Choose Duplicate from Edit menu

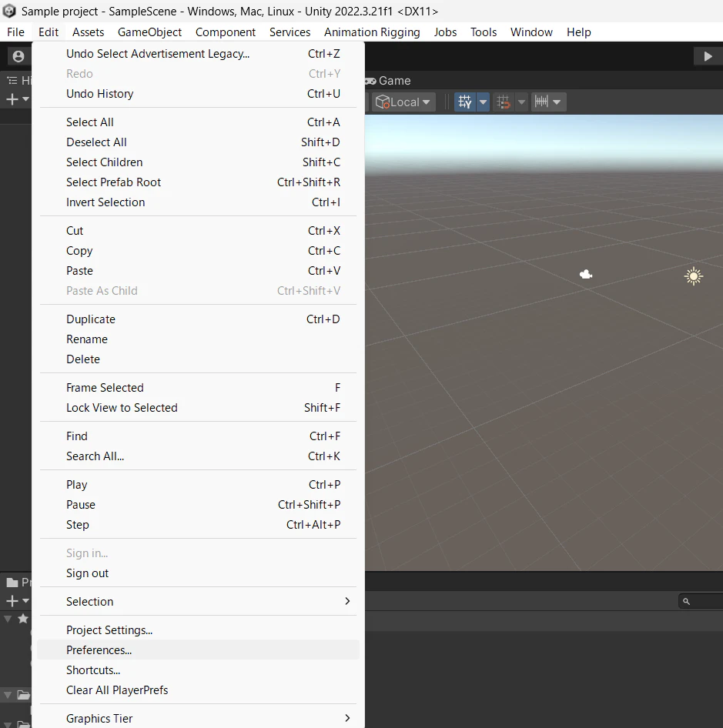tap(198, 319)
